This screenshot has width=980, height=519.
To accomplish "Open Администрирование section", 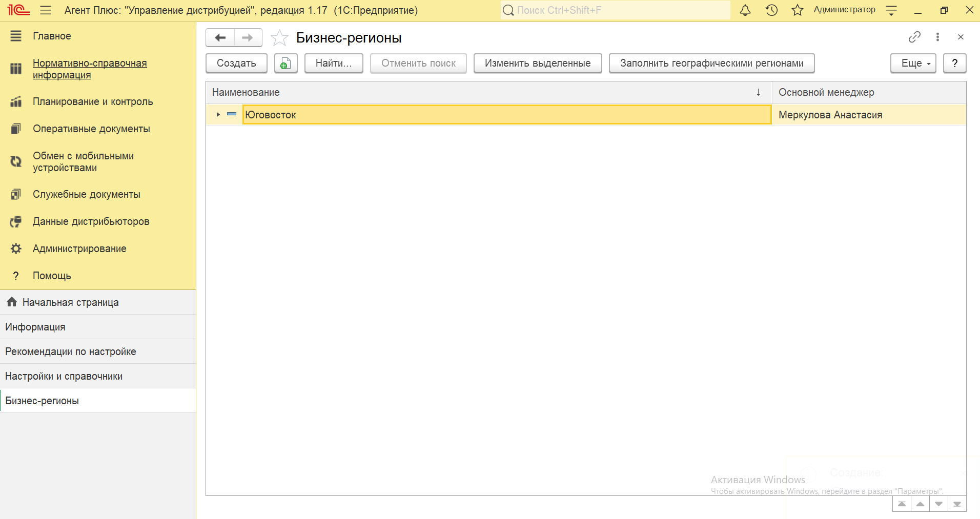I will pos(79,248).
